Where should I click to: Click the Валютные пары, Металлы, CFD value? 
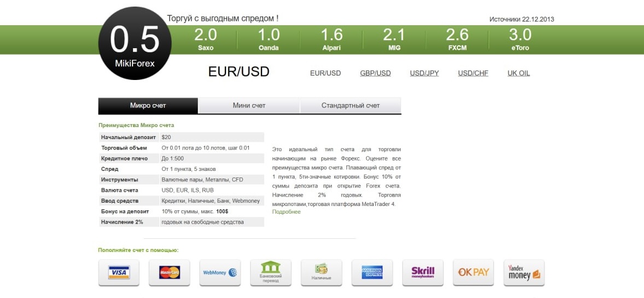(x=202, y=180)
